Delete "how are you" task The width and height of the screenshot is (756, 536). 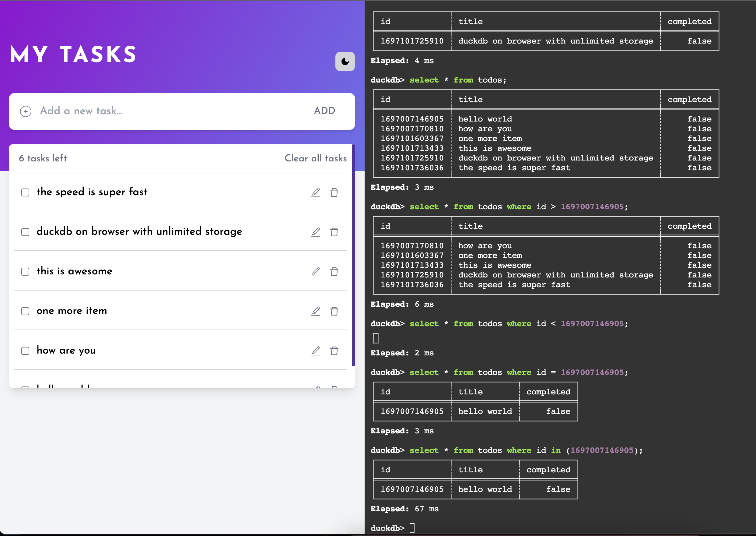[x=334, y=351]
